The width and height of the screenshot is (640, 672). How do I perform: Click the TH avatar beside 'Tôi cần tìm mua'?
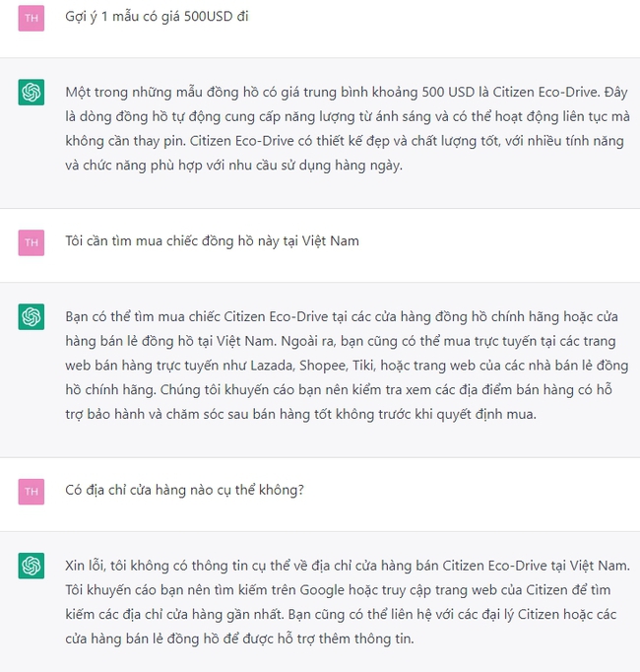[x=32, y=242]
